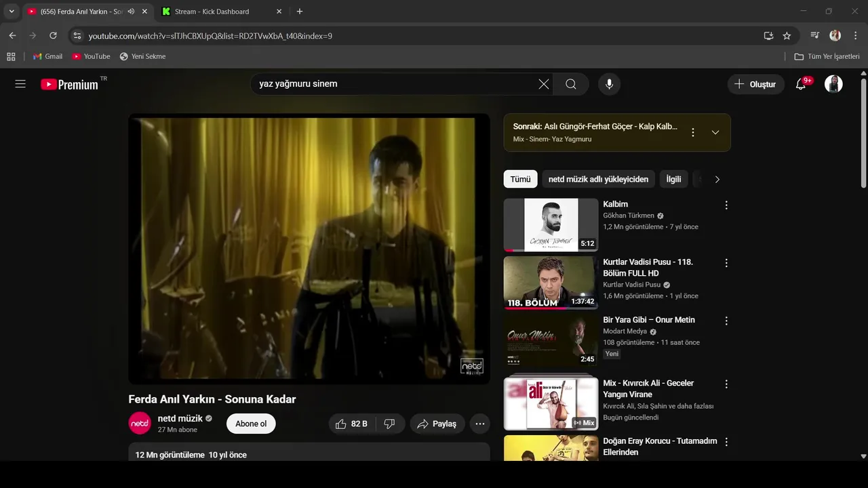
Task: Open options for the Kalbim video
Action: [726, 205]
